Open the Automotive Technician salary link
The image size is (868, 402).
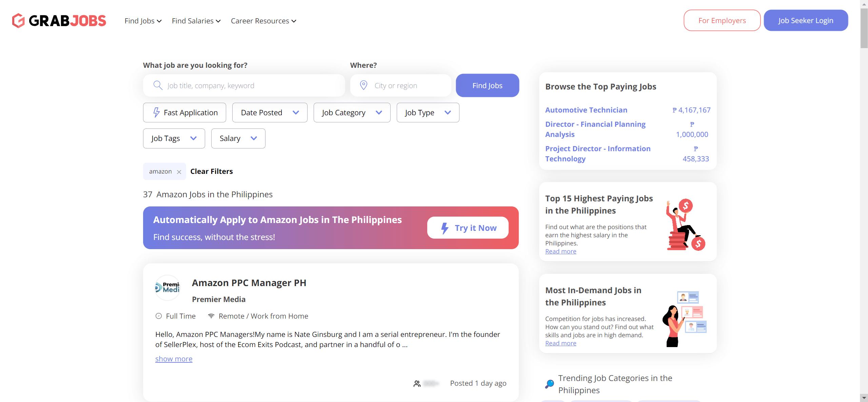pyautogui.click(x=586, y=110)
